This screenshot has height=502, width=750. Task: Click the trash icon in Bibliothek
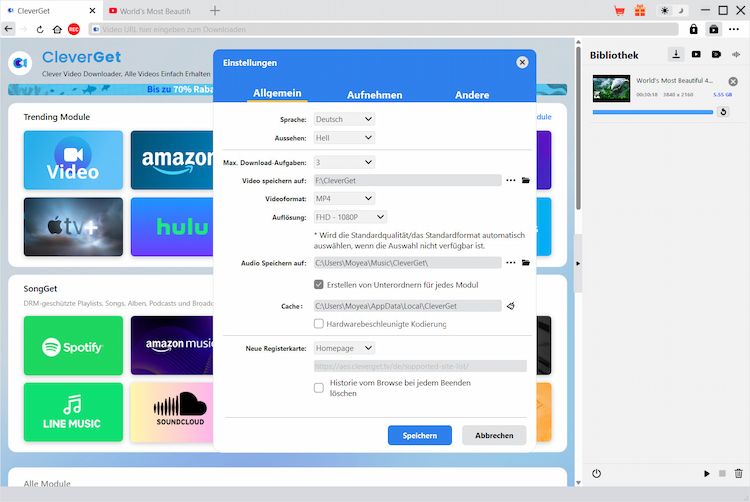[x=739, y=473]
